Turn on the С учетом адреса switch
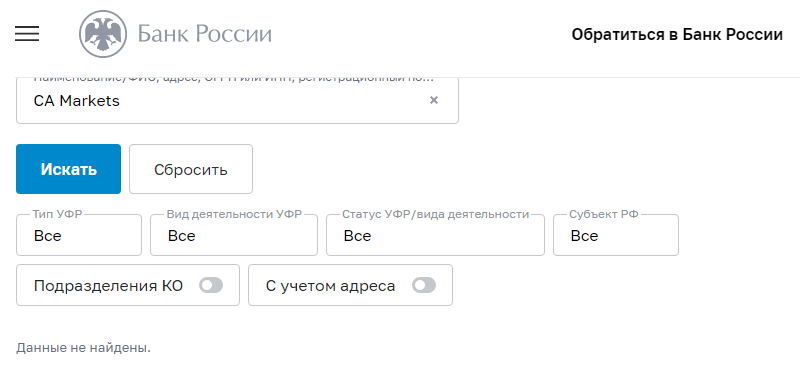The width and height of the screenshot is (800, 373). 424,286
